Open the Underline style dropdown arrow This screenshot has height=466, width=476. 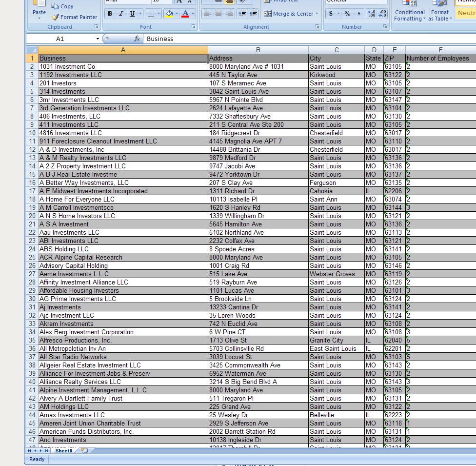point(140,14)
